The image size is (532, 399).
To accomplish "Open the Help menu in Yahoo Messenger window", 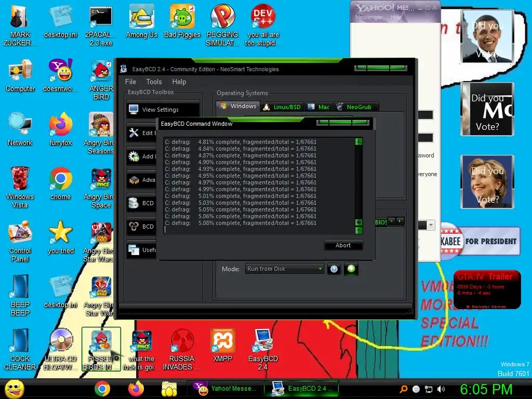I will 395,17.
